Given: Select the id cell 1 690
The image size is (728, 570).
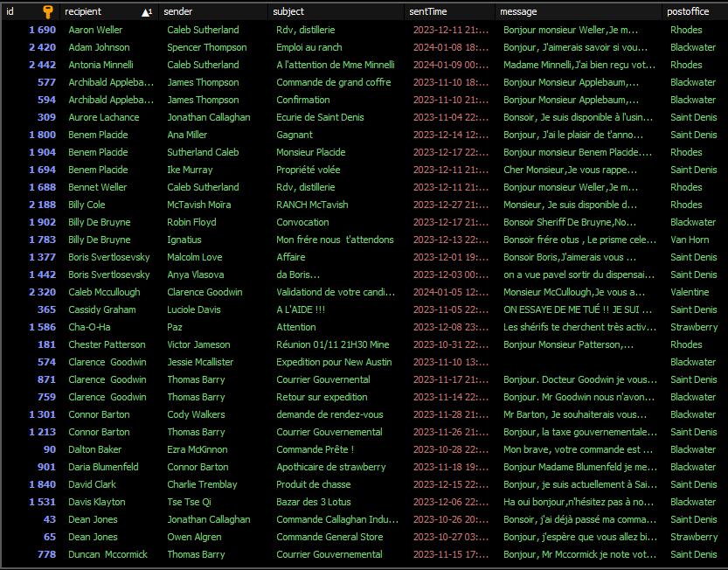Looking at the screenshot, I should (42, 30).
